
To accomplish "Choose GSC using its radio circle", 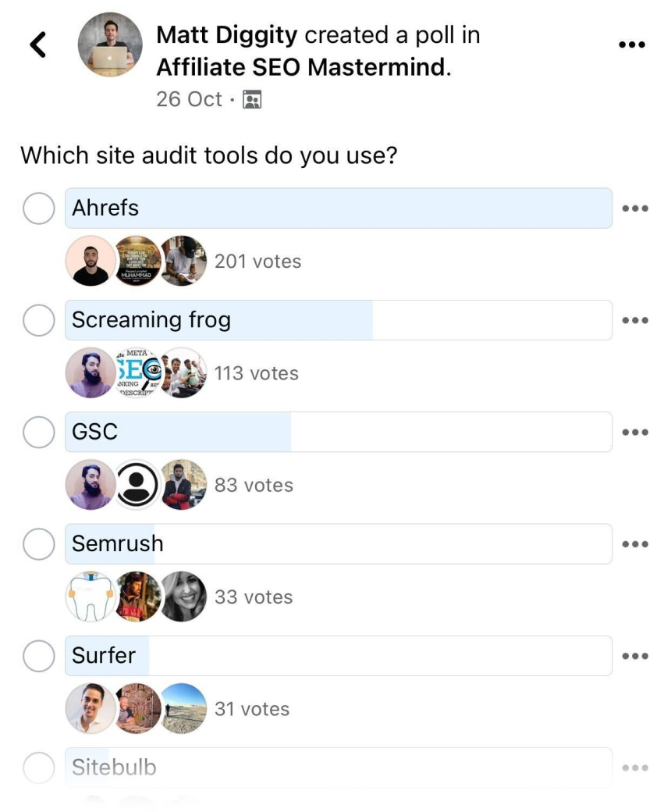I will pyautogui.click(x=38, y=431).
